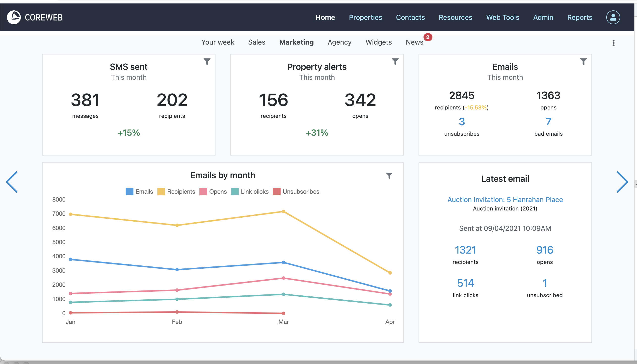Viewport: 637px width, 364px height.
Task: Open the Properties menu in the top navigation
Action: click(365, 17)
